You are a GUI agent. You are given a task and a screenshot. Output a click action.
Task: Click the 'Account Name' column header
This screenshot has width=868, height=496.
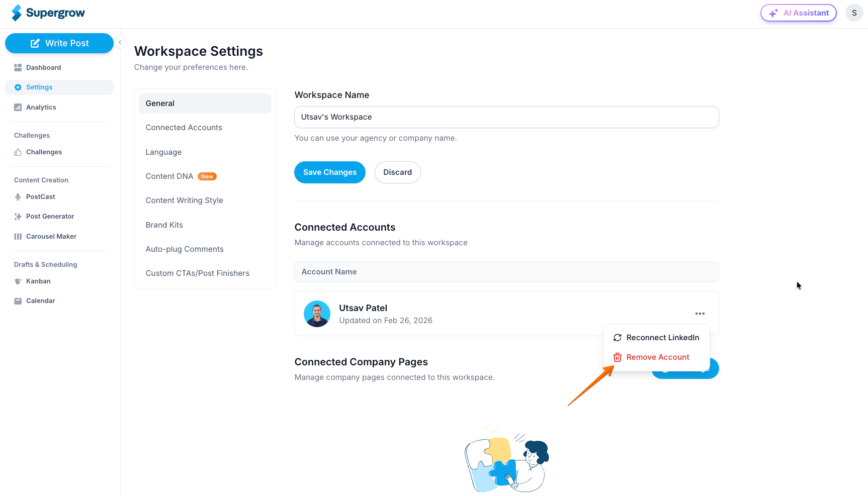pos(329,272)
